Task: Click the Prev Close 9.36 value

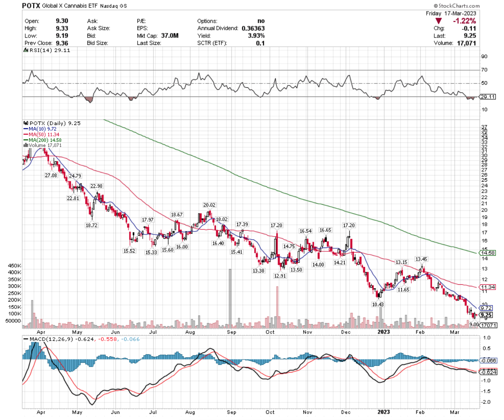Action: coord(62,43)
